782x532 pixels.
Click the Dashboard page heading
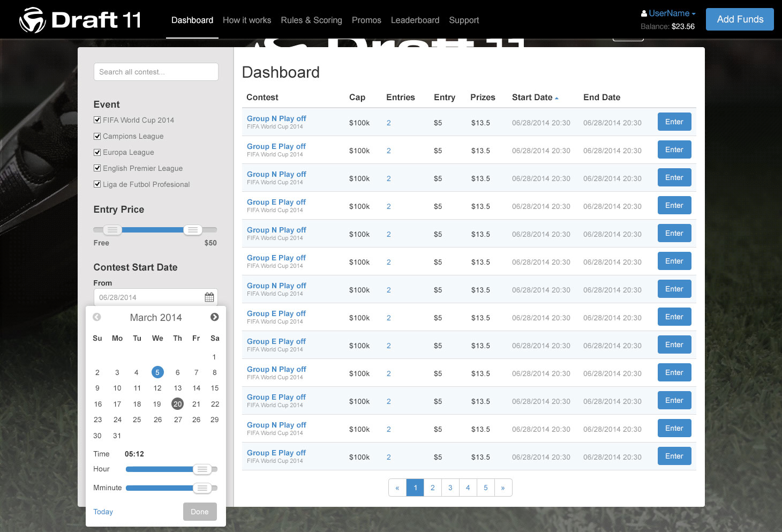coord(281,72)
